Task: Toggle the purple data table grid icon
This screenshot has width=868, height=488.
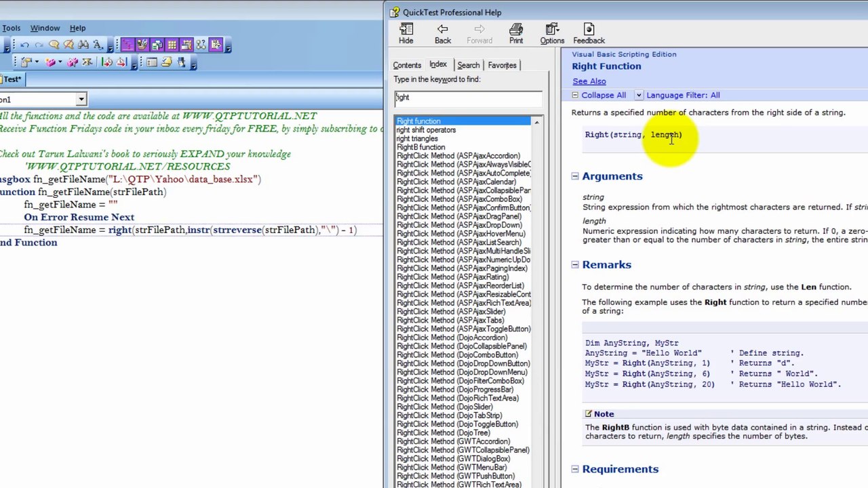Action: click(x=172, y=45)
